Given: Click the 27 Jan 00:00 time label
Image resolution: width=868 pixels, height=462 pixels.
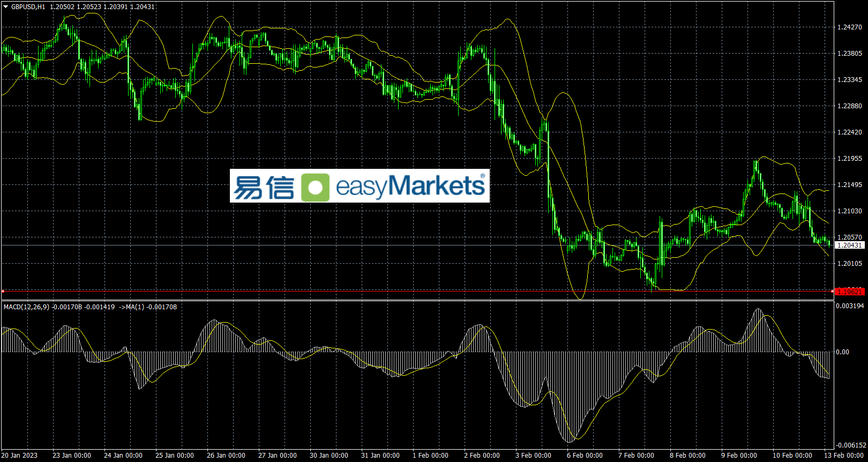Looking at the screenshot, I should point(278,456).
